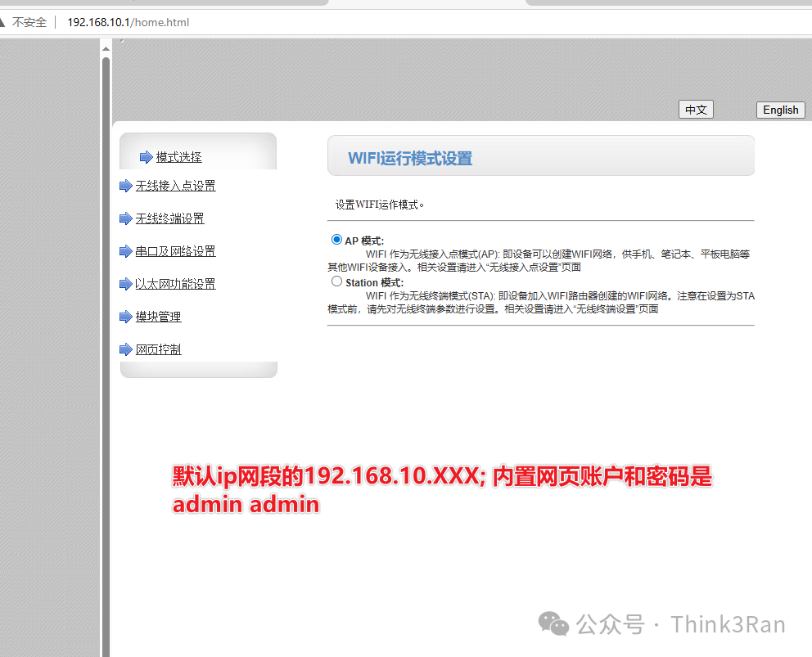Image resolution: width=812 pixels, height=657 pixels.
Task: Choose the Station 模式 radio button
Action: pyautogui.click(x=336, y=281)
